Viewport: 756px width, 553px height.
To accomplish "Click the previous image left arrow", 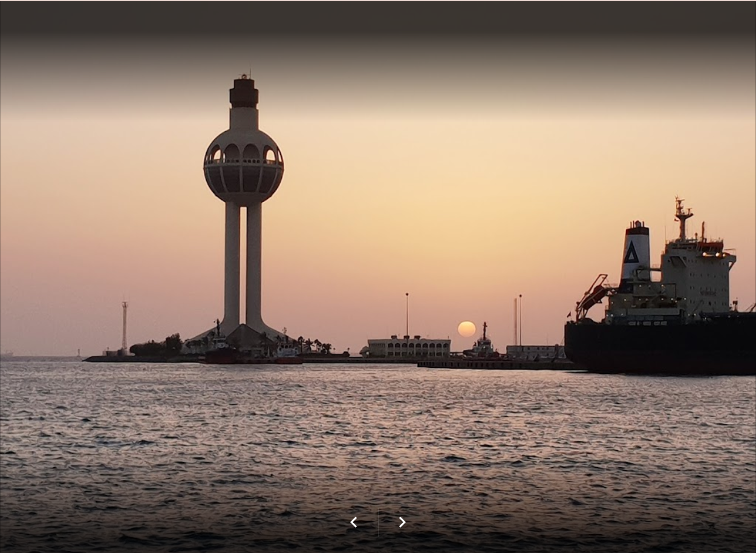I will [x=354, y=522].
